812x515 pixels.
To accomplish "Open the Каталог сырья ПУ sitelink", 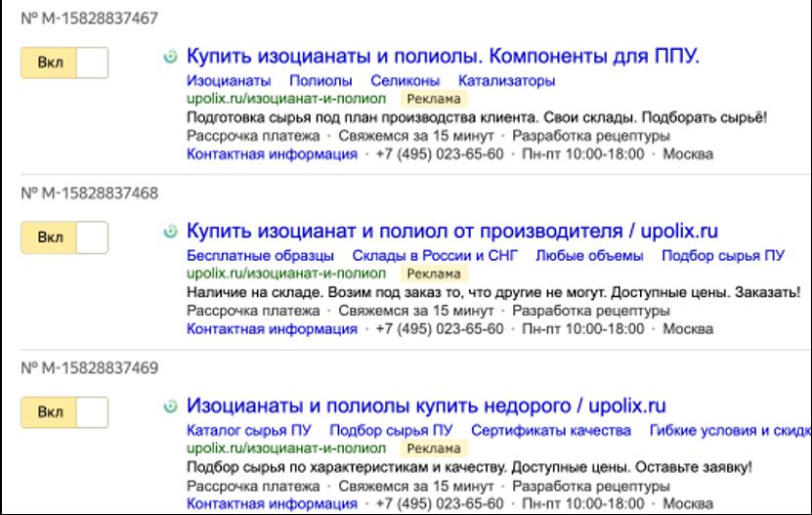I will tap(248, 431).
